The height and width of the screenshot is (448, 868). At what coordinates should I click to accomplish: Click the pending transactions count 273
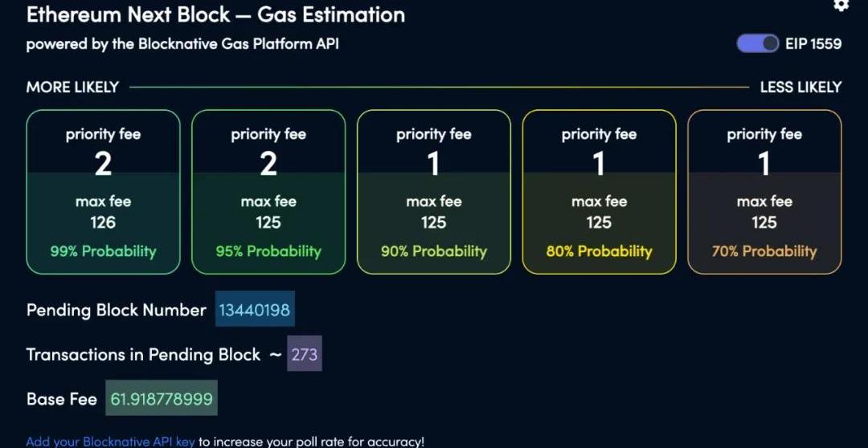(305, 354)
